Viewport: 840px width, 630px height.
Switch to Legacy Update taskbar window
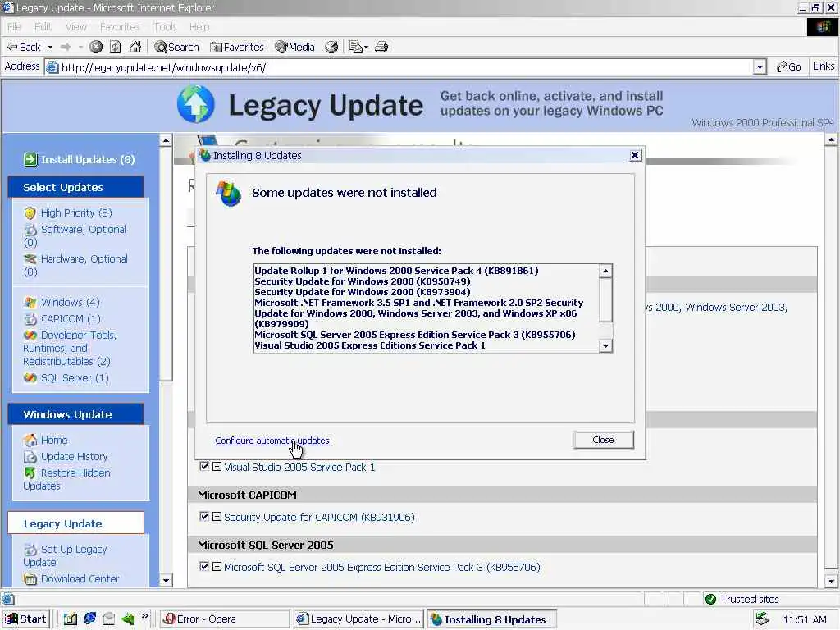tap(359, 619)
